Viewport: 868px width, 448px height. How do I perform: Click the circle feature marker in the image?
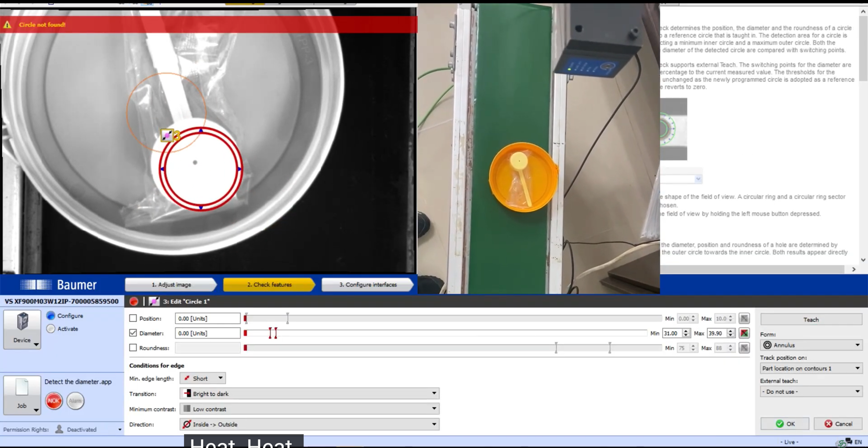tap(166, 136)
